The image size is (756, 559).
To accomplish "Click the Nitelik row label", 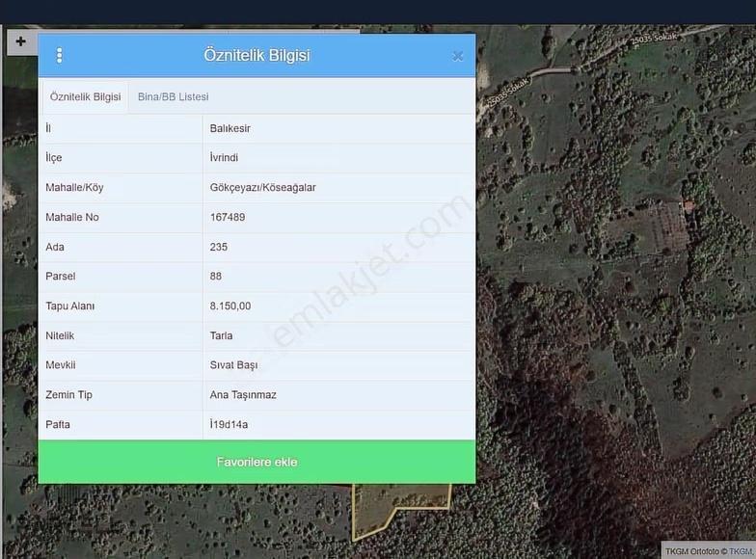I will click(60, 335).
